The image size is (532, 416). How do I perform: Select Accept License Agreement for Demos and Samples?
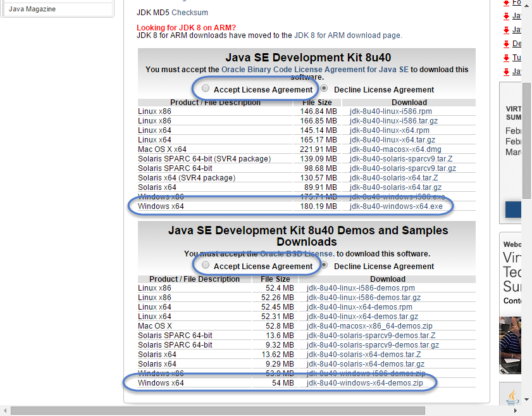pos(206,265)
